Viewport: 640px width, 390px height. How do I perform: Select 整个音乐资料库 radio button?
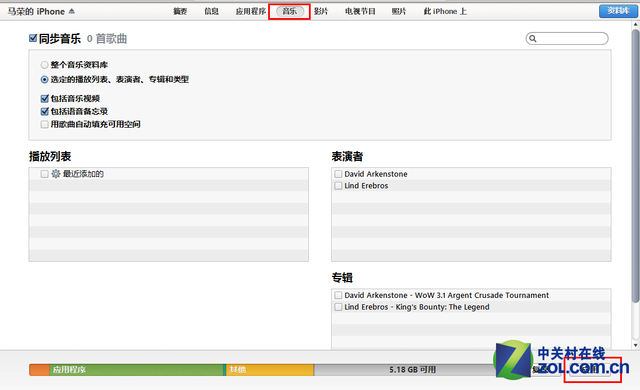[x=44, y=65]
